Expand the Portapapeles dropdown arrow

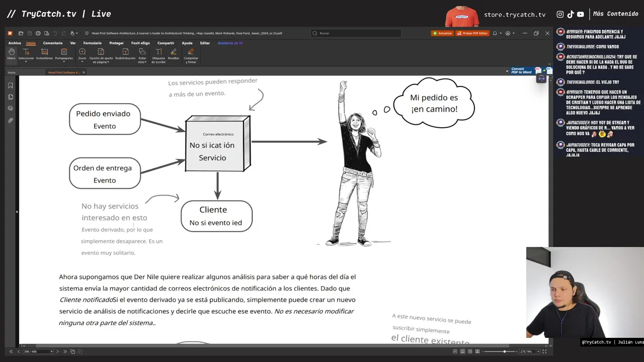click(64, 62)
